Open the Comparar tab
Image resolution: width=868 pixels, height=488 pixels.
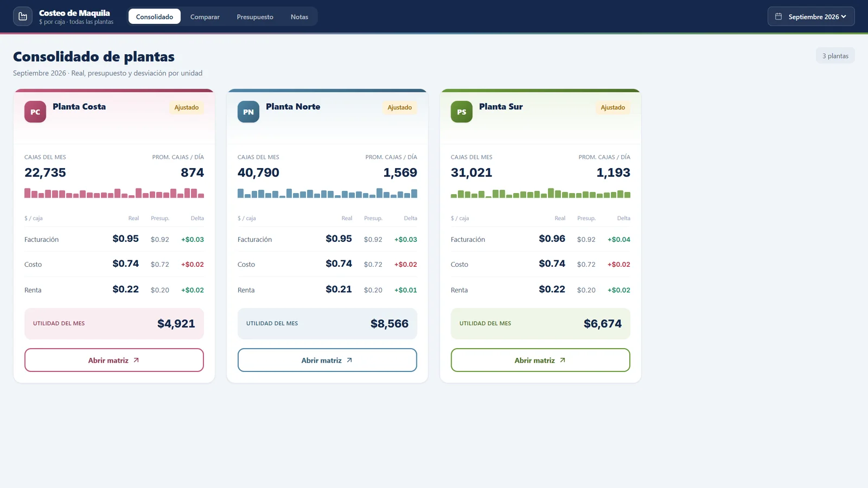coord(205,17)
